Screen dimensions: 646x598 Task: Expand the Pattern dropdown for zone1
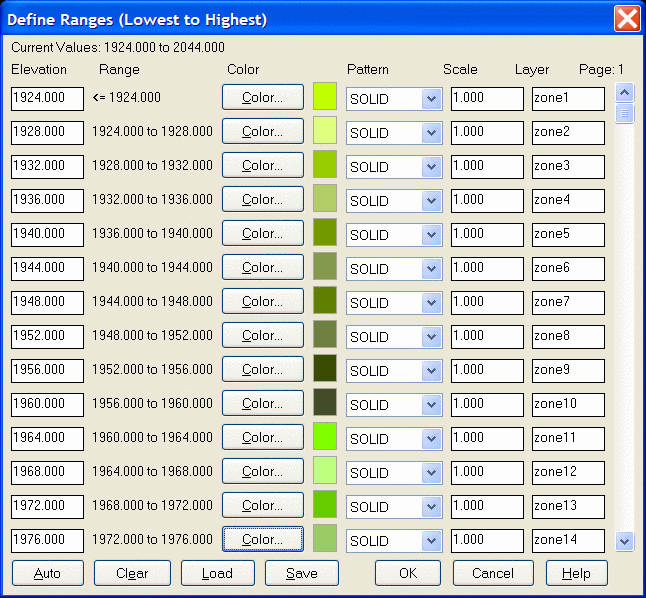[x=431, y=99]
